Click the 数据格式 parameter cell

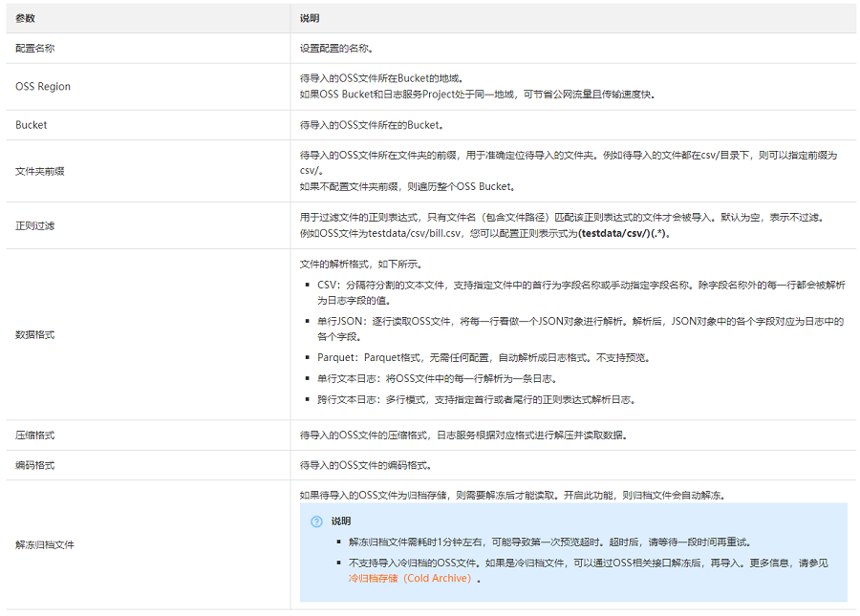[x=148, y=334]
